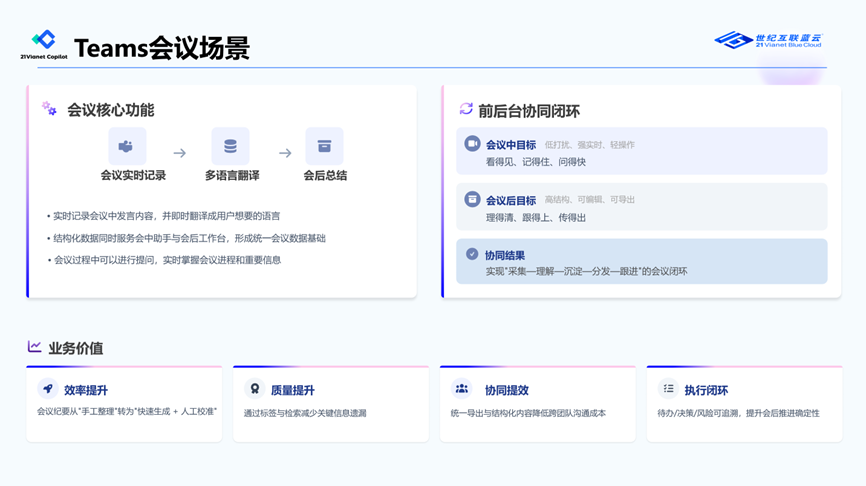
Task: Click the people group icon in 协同提效 card
Action: (x=461, y=389)
